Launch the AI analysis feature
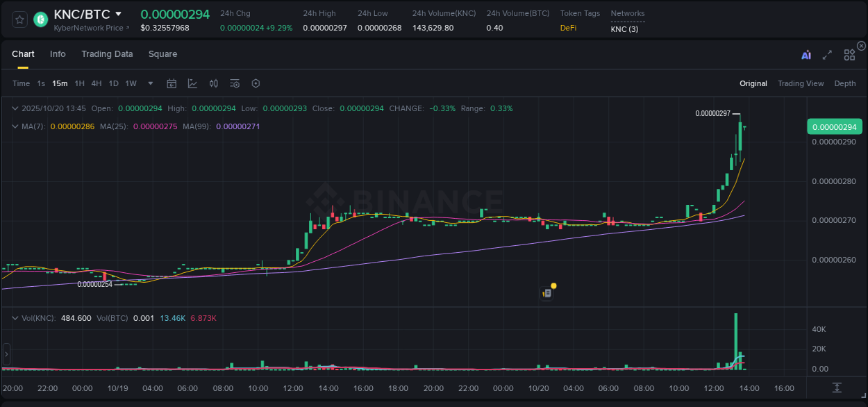This screenshot has height=407, width=868. 805,54
